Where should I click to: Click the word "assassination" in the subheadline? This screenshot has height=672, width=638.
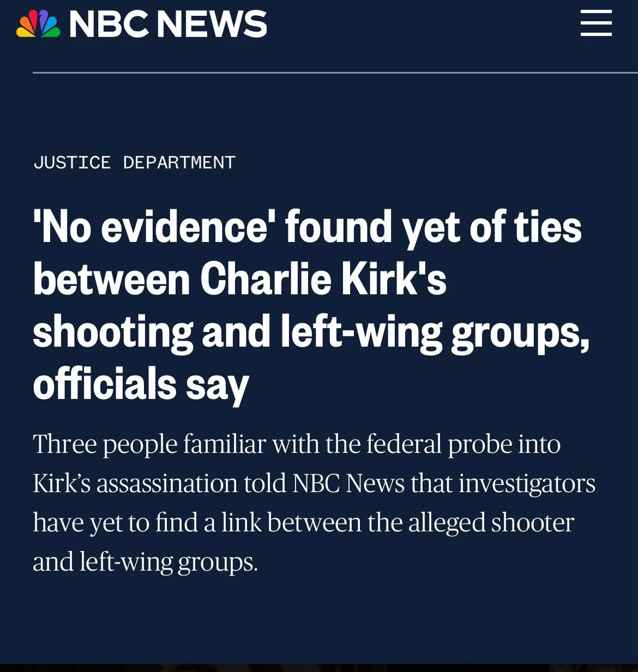click(167, 483)
